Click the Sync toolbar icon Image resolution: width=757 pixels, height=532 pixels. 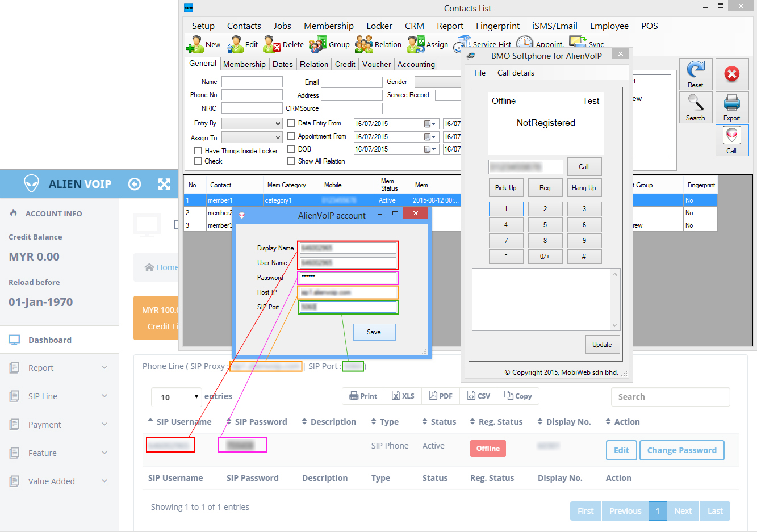tap(578, 42)
